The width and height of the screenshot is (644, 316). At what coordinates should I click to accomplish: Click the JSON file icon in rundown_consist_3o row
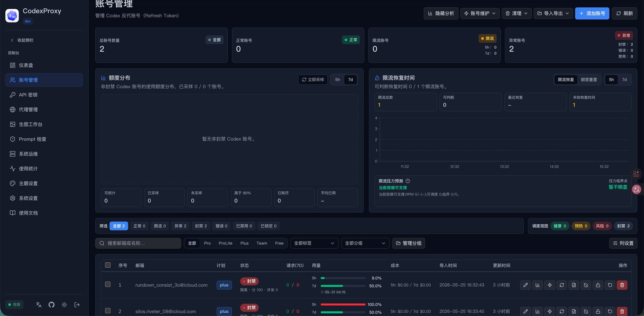click(x=574, y=285)
